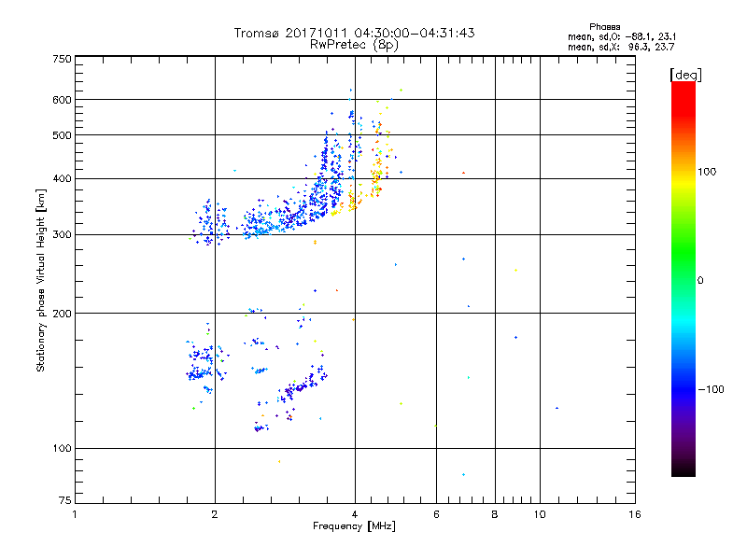Click the plot title 'Tromsø 20171011 04:30:00-04:31:43'
The height and width of the screenshot is (560, 747).
354,33
